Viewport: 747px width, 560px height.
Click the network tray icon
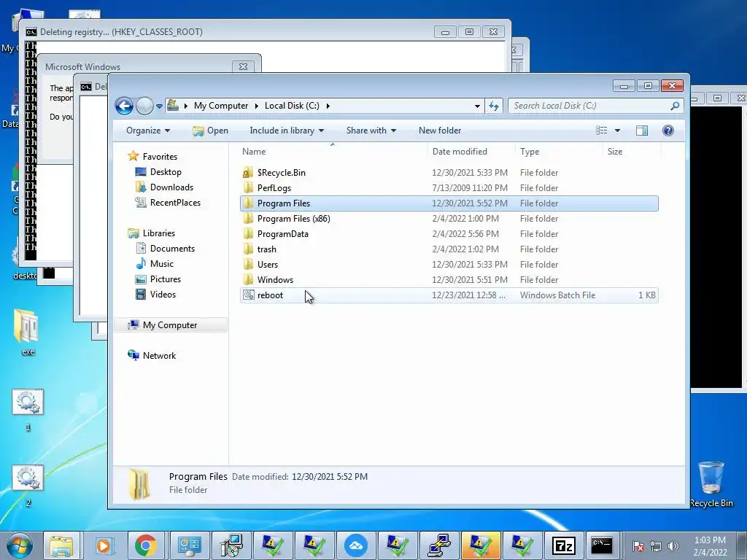(656, 546)
